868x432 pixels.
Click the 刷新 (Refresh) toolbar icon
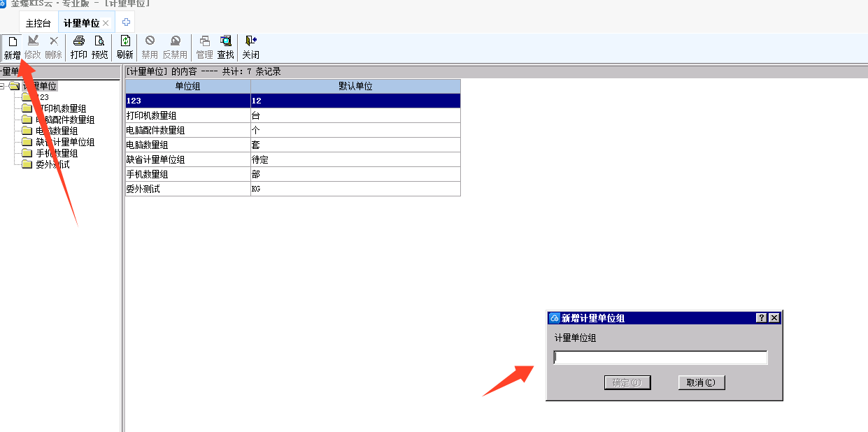125,47
